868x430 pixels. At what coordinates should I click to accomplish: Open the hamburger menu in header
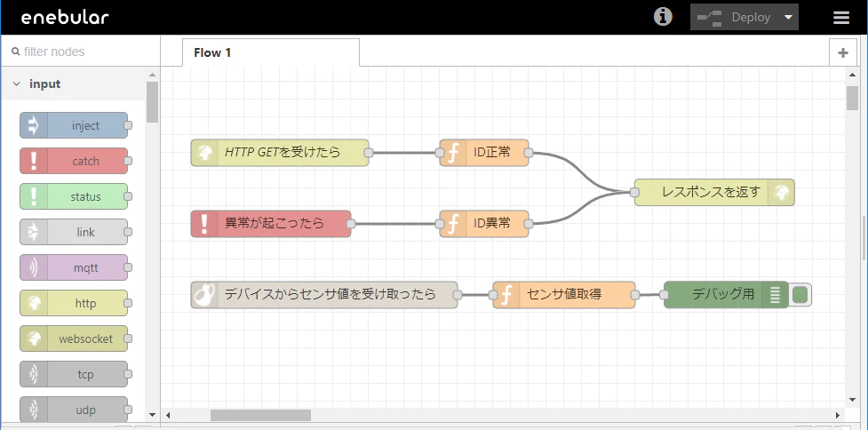[x=840, y=18]
